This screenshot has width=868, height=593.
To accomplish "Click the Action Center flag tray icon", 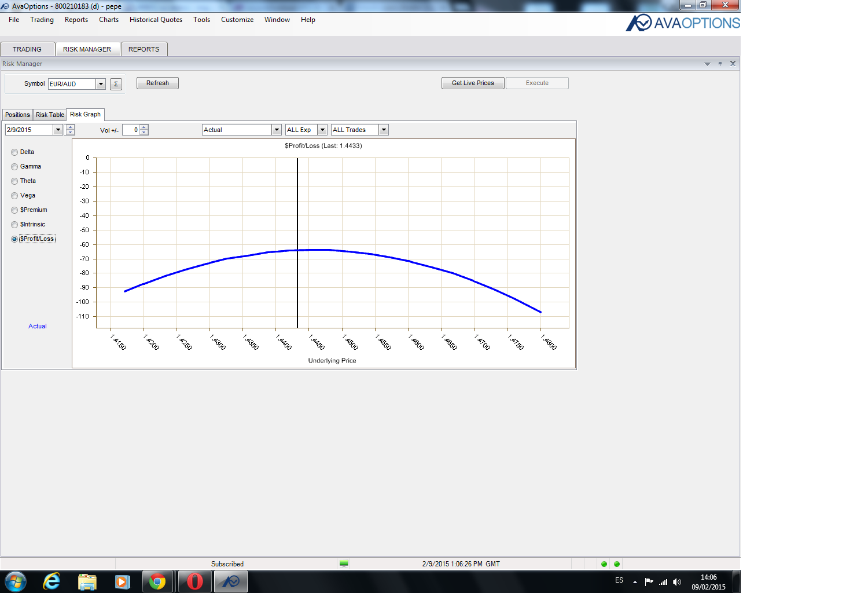I will click(x=649, y=581).
